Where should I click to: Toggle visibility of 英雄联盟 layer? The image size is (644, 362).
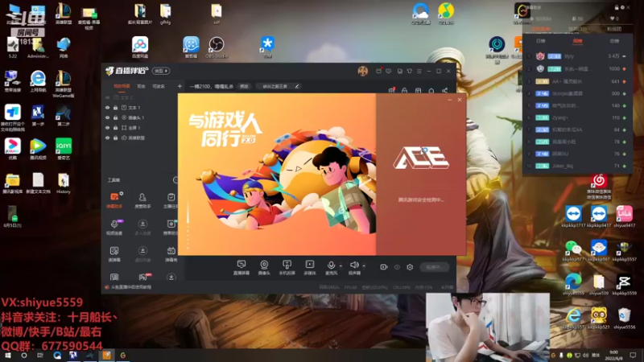coord(108,138)
